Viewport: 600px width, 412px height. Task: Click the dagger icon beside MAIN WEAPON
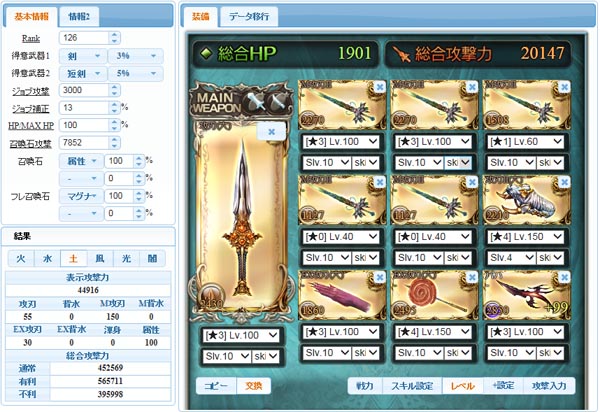coord(256,102)
